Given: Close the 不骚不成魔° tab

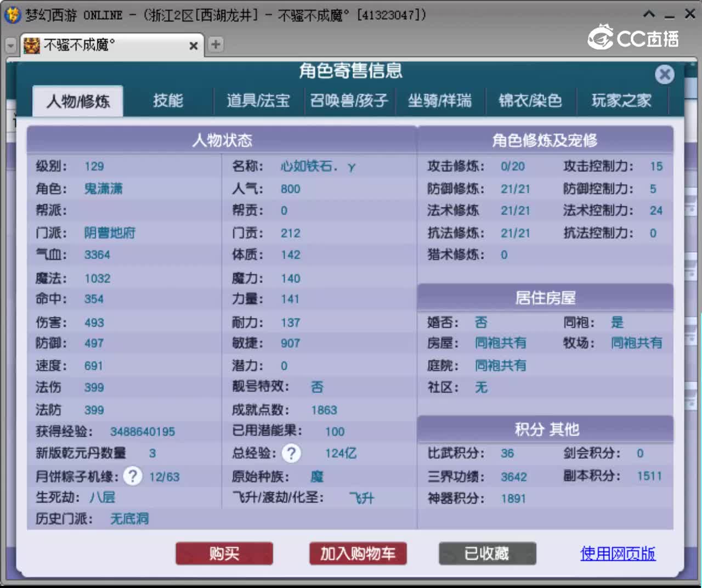Looking at the screenshot, I should pos(194,46).
